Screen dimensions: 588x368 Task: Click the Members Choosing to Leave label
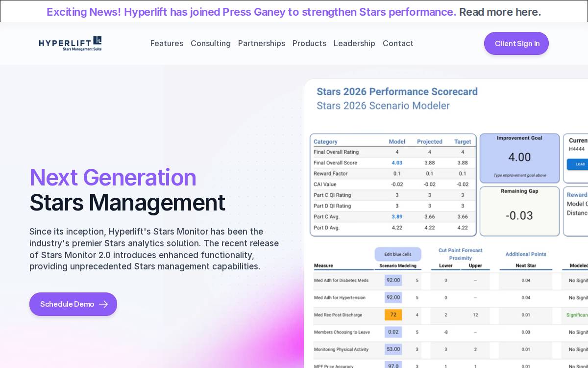342,332
